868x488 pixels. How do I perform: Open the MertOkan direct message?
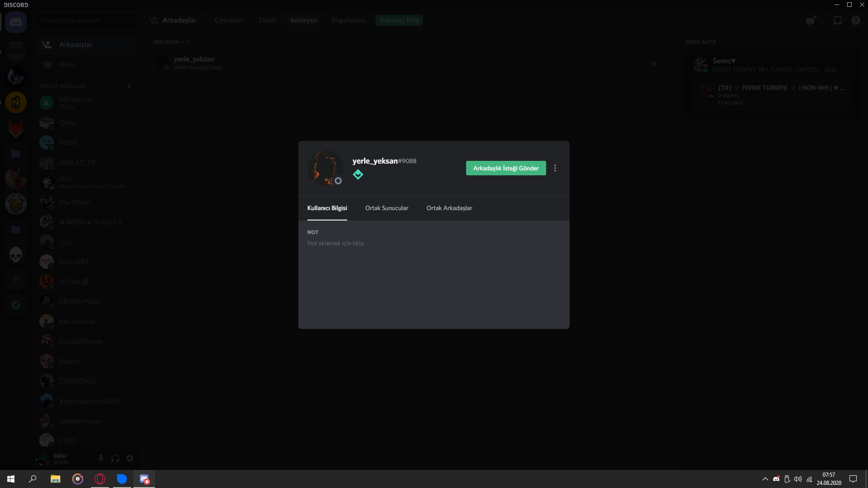[86, 202]
